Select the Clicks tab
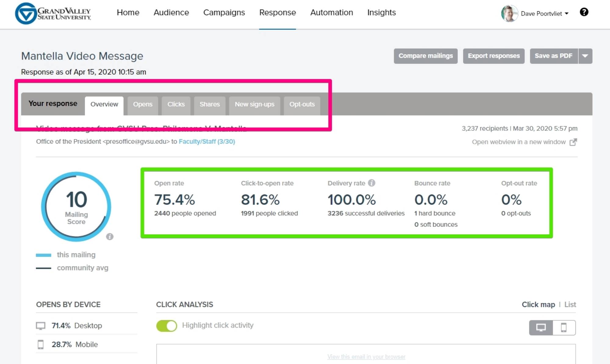 (176, 104)
